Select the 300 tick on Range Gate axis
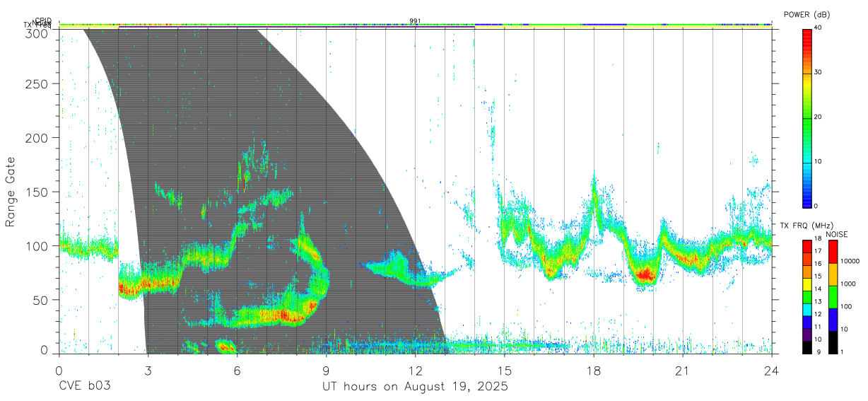This screenshot has height=401, width=868. point(37,33)
